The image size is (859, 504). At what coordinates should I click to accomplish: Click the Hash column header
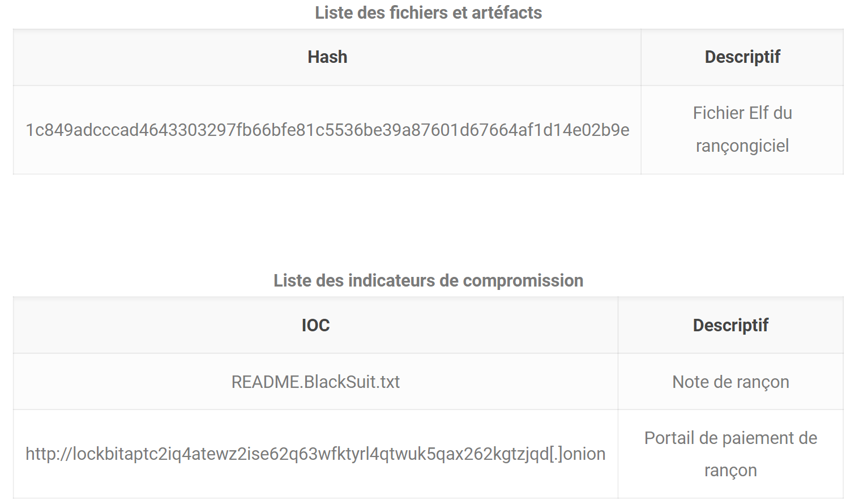pos(327,57)
